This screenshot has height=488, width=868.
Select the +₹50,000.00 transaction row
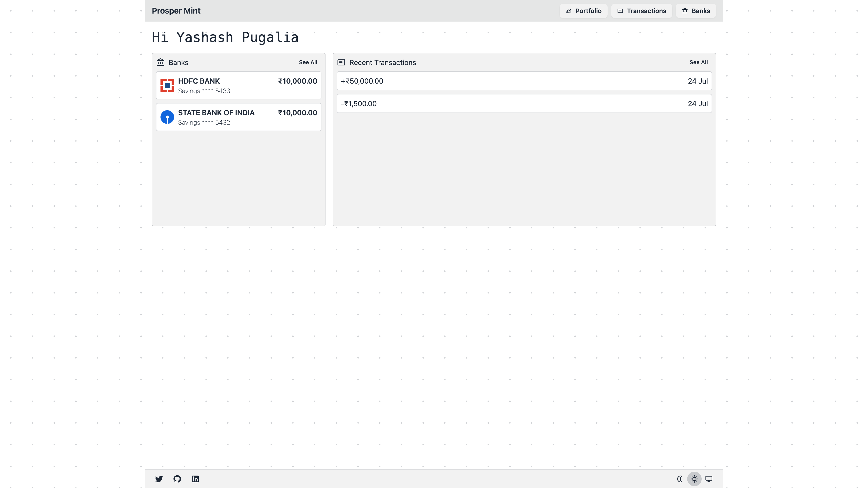point(524,81)
